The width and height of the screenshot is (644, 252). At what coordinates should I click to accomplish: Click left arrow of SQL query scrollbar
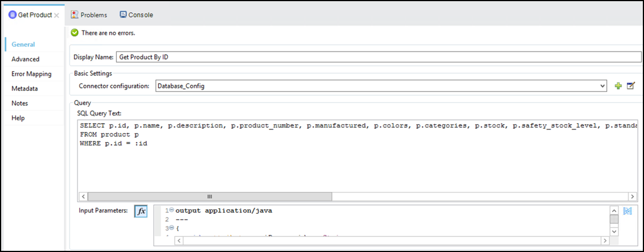coord(83,196)
